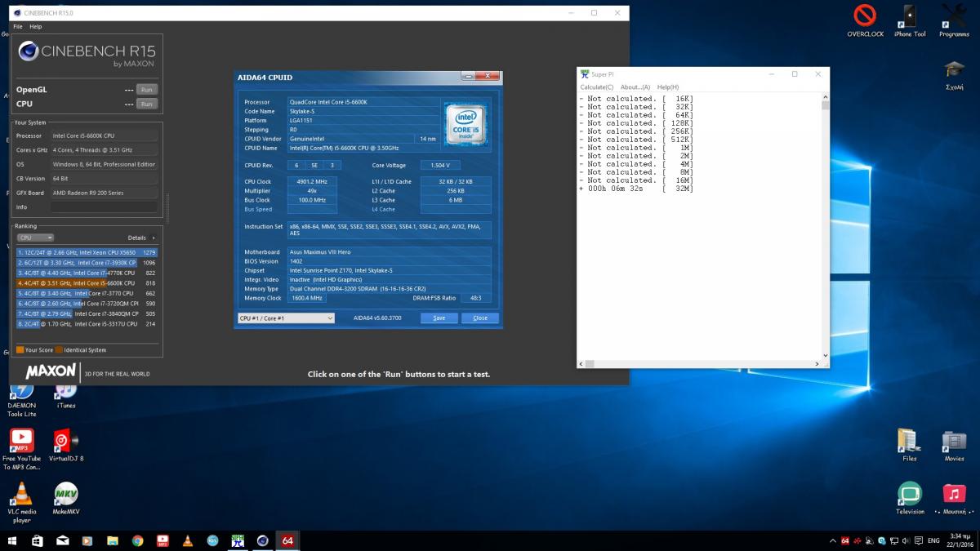This screenshot has height=551, width=980.
Task: Open the CPU #1 / Core #1 dropdown
Action: [286, 318]
